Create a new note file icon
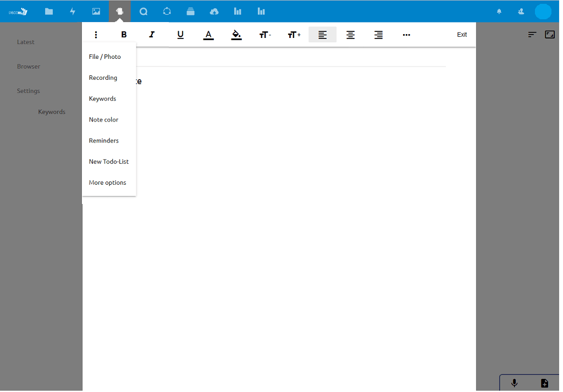Viewport: 563px width, 392px height. (544, 383)
